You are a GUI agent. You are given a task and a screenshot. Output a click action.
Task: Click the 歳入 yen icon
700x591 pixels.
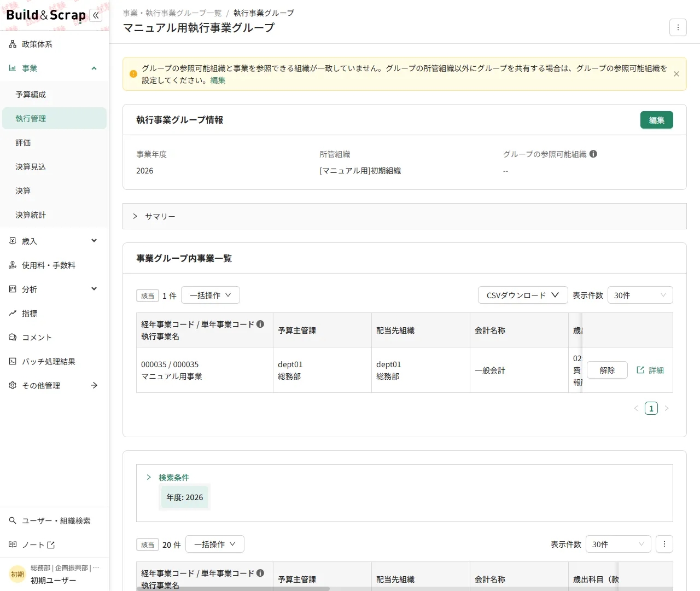coord(13,241)
